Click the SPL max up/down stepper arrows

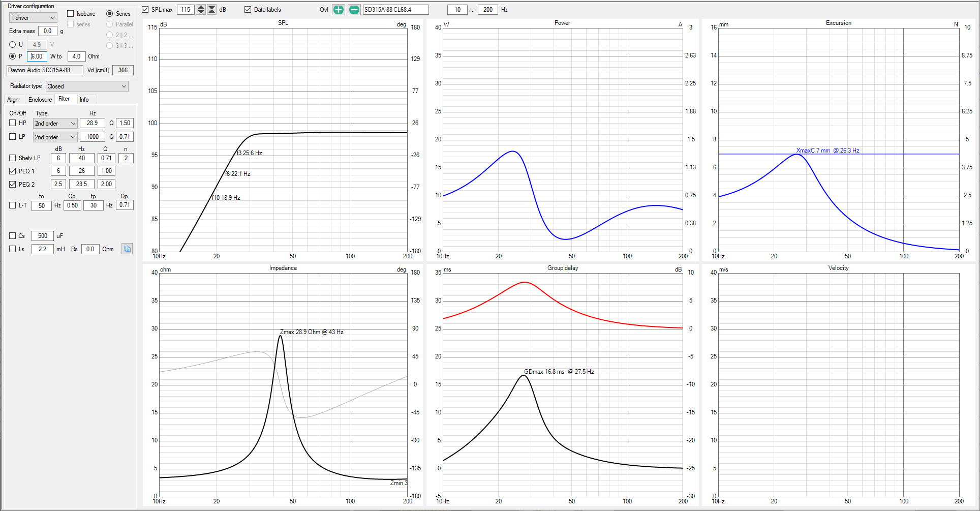coord(201,10)
